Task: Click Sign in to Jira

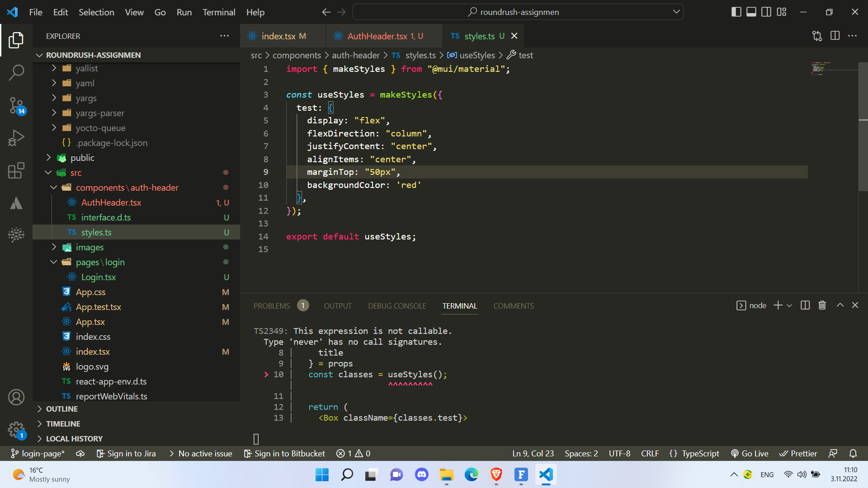Action: point(126,453)
